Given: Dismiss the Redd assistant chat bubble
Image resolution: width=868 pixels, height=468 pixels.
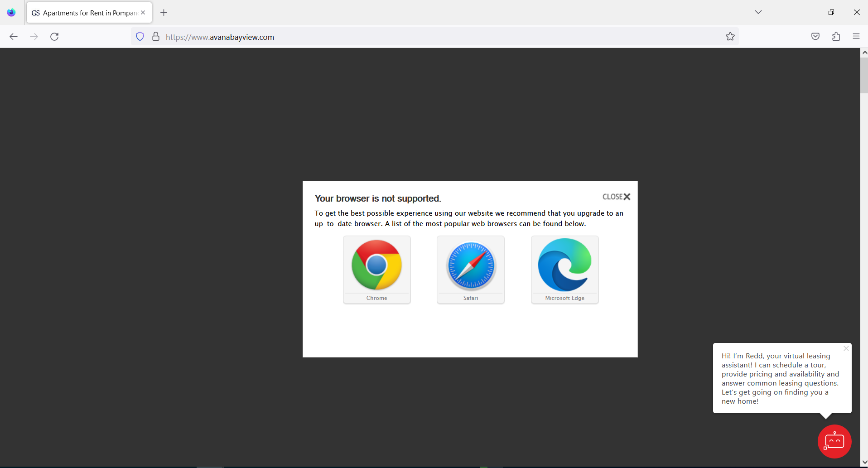Looking at the screenshot, I should 846,348.
